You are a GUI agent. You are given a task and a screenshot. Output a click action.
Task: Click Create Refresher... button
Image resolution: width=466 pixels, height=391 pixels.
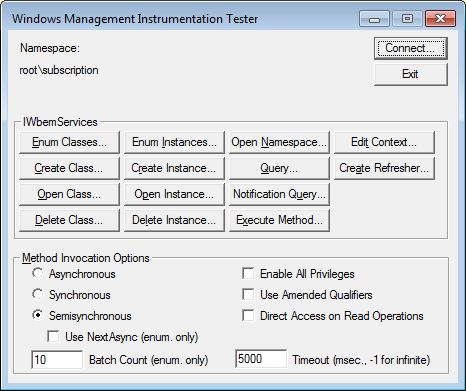384,168
